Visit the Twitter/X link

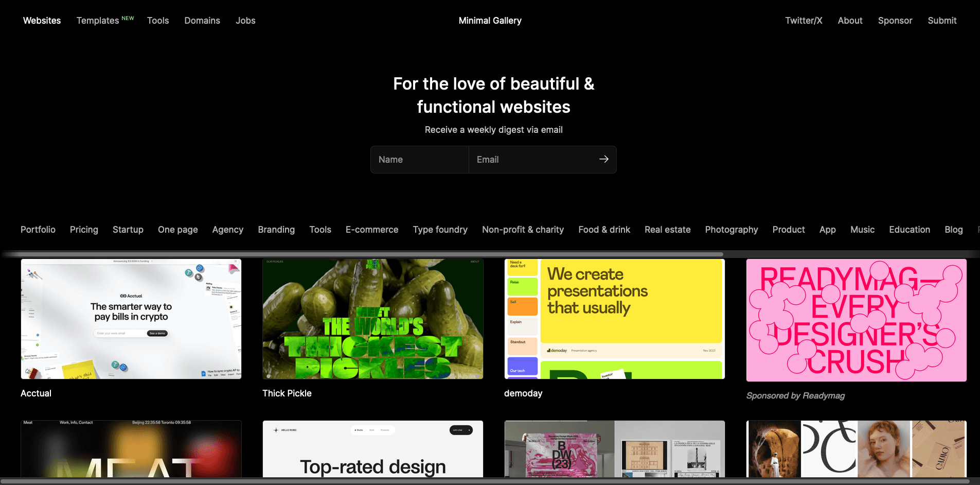click(804, 21)
